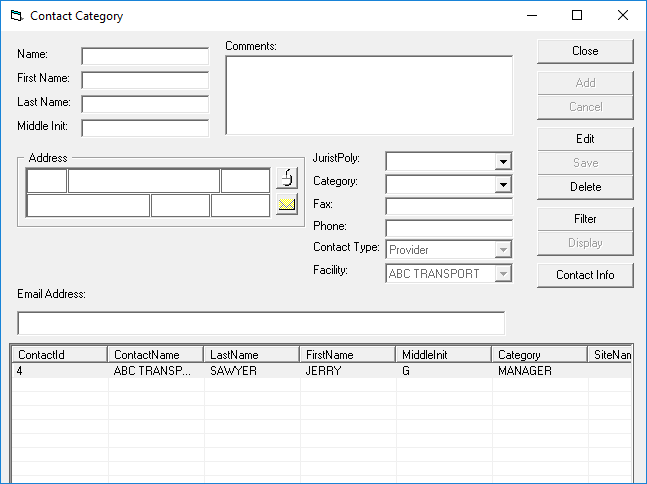Viewport: 647px width, 484px height.
Task: Sort by ContactName column header
Action: (x=156, y=354)
